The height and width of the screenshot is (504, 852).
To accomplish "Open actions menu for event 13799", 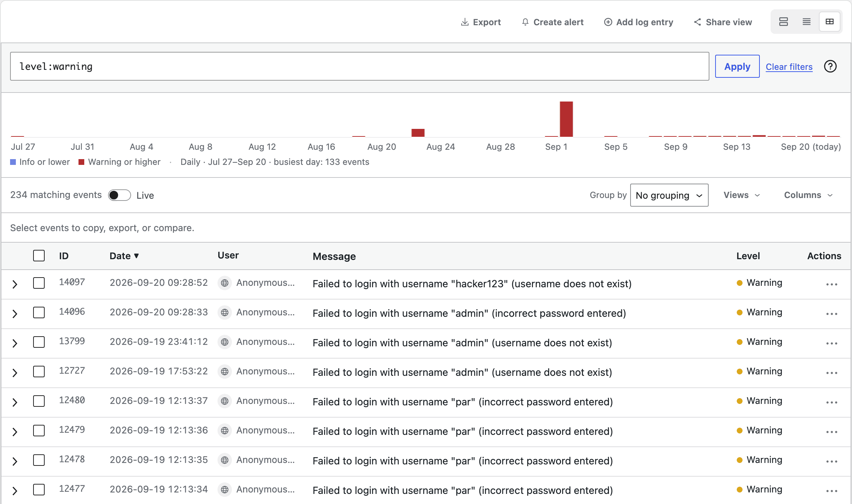I will 831,343.
